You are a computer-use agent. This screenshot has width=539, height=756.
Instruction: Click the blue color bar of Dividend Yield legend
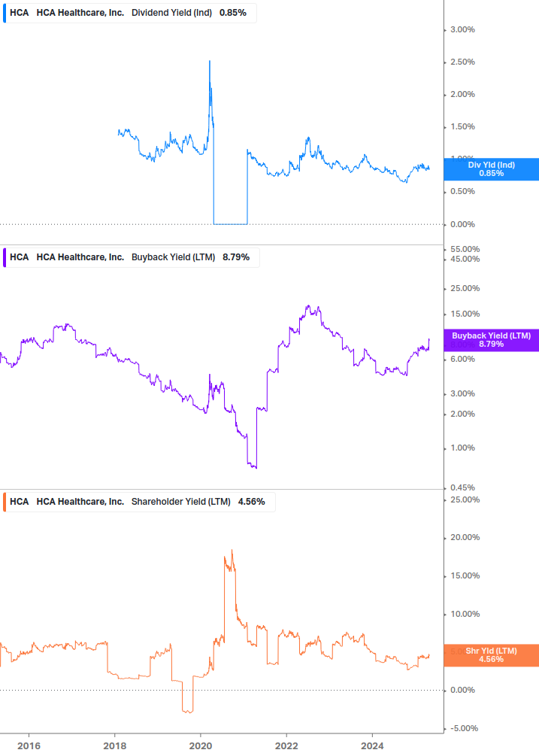[5, 13]
